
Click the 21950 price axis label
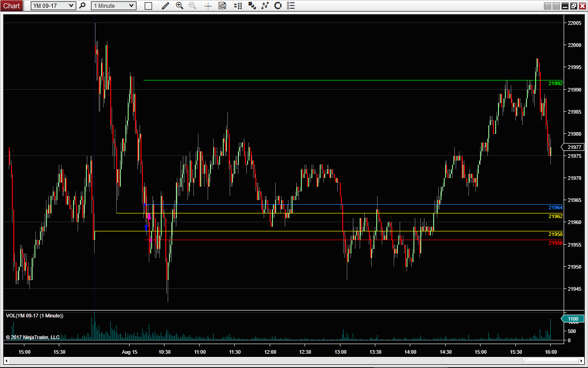click(x=575, y=267)
